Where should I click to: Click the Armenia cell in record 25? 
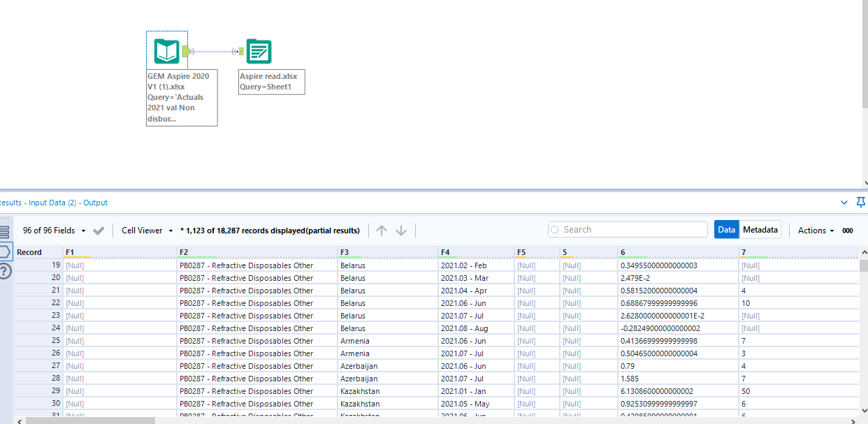387,341
